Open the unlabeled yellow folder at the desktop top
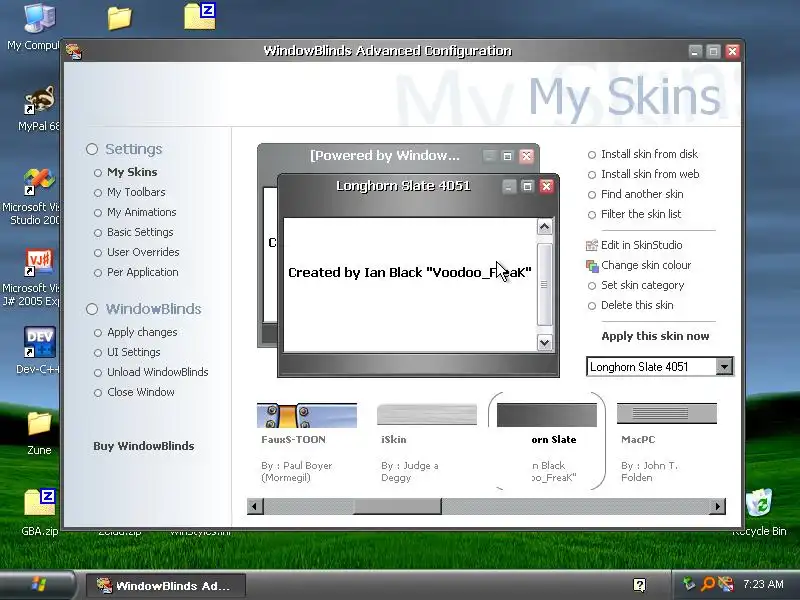The height and width of the screenshot is (600, 800). pos(119,18)
